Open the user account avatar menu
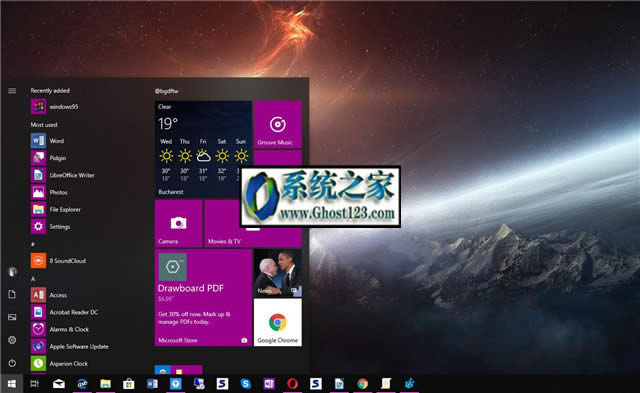 (x=12, y=271)
